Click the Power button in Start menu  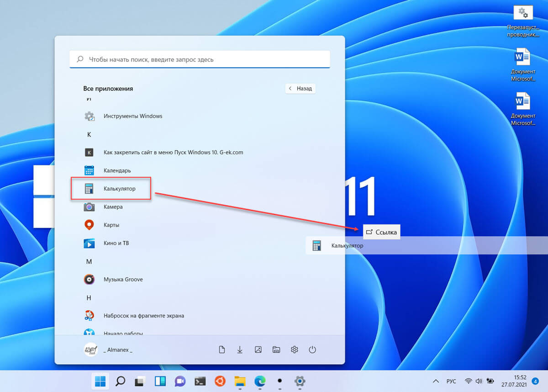pyautogui.click(x=312, y=350)
